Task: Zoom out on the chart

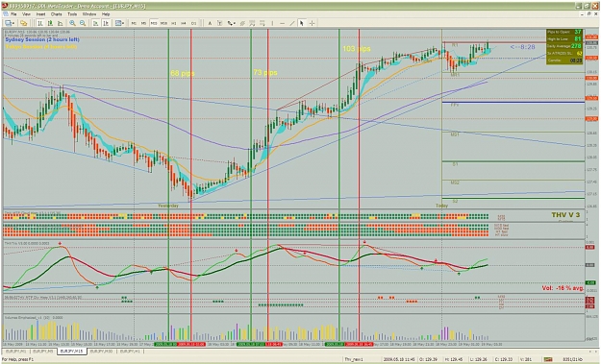Action: click(x=83, y=23)
